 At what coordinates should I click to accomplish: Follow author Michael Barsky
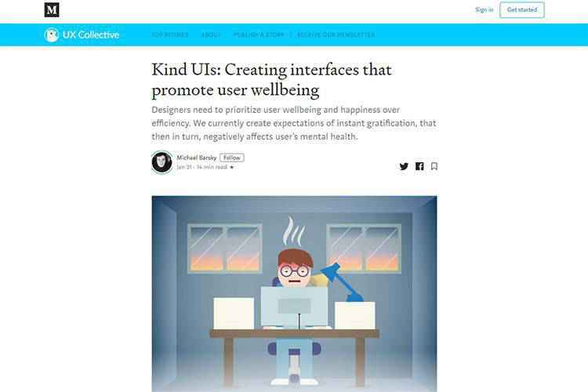point(232,158)
